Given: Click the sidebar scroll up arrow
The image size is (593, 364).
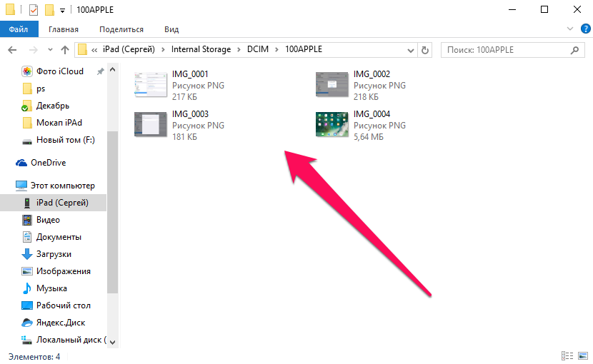Looking at the screenshot, I should click(x=112, y=70).
